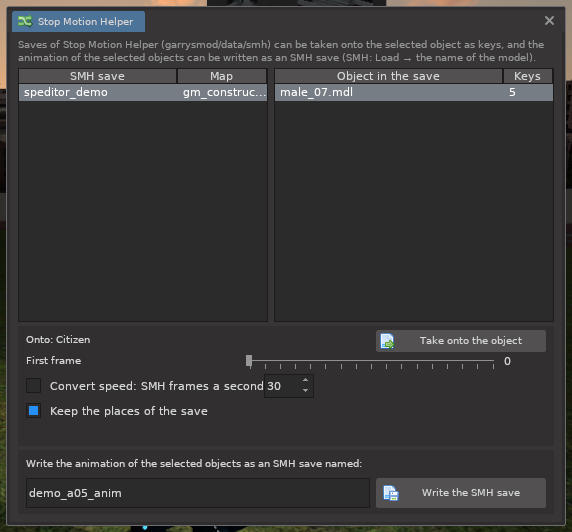Decrease SMH frames a second value
This screenshot has width=572, height=532.
[x=305, y=391]
